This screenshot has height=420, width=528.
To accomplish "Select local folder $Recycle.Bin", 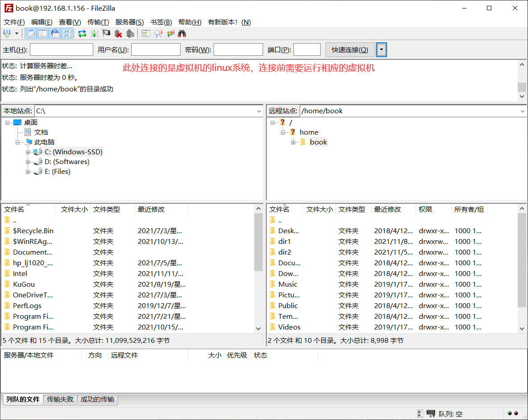I will click(33, 231).
